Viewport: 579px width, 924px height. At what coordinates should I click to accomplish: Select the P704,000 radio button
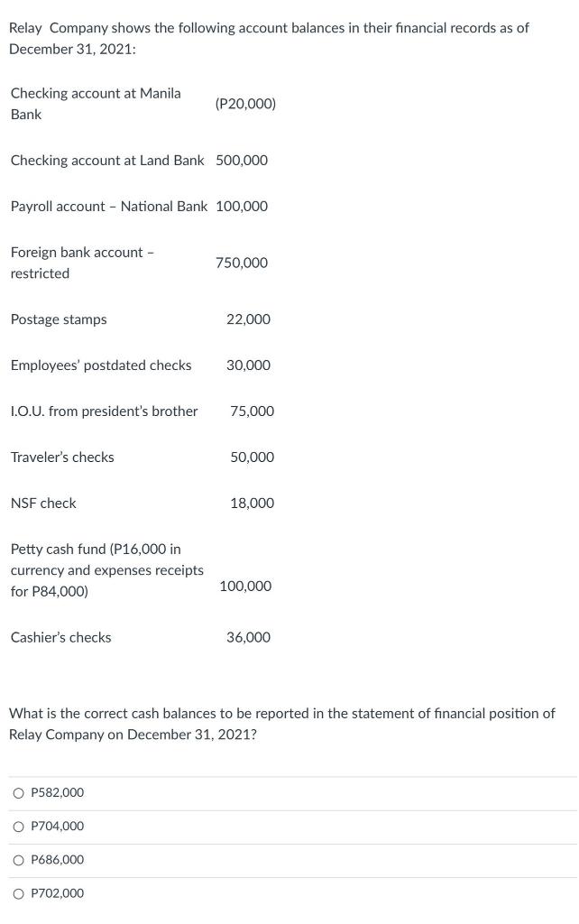[18, 826]
